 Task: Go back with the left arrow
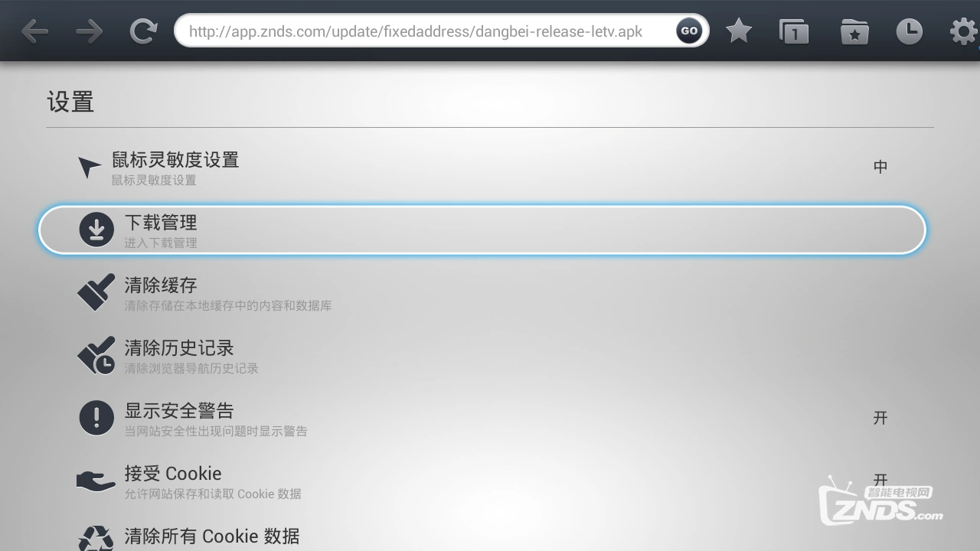[34, 31]
